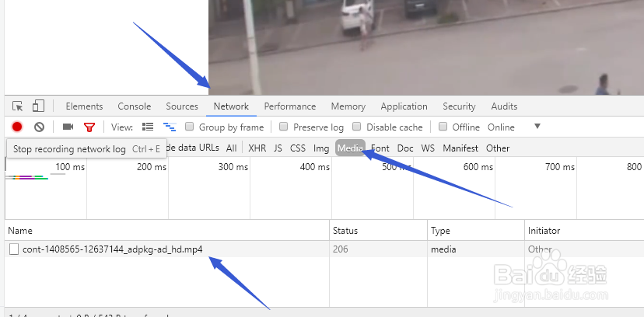Tick the Disable cache checkbox
The image size is (644, 317).
(x=357, y=127)
